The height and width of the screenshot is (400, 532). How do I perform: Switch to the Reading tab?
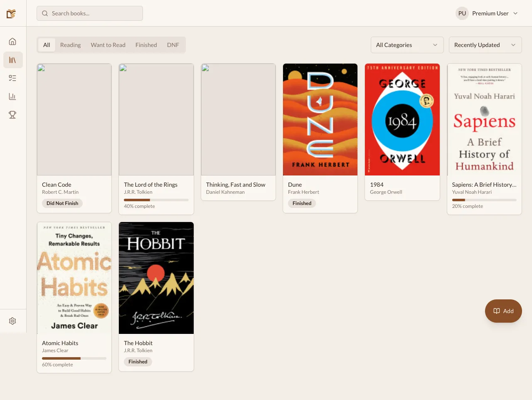click(70, 45)
